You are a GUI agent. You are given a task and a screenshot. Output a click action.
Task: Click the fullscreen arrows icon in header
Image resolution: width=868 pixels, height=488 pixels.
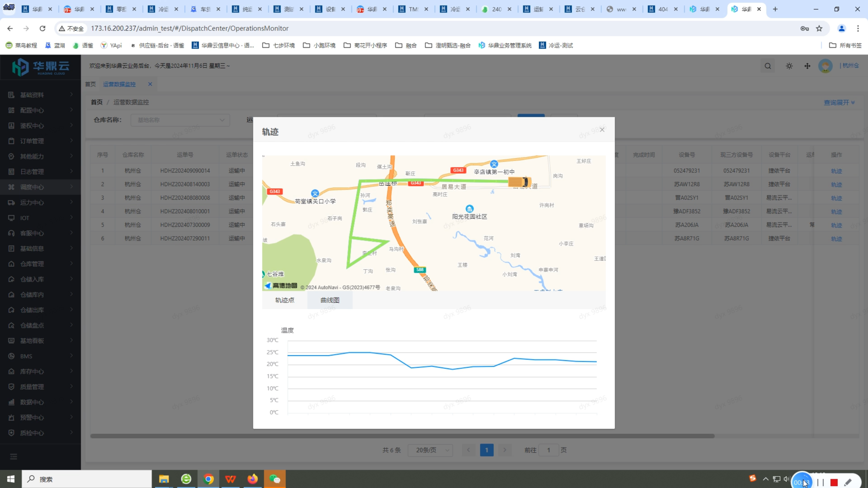(807, 66)
